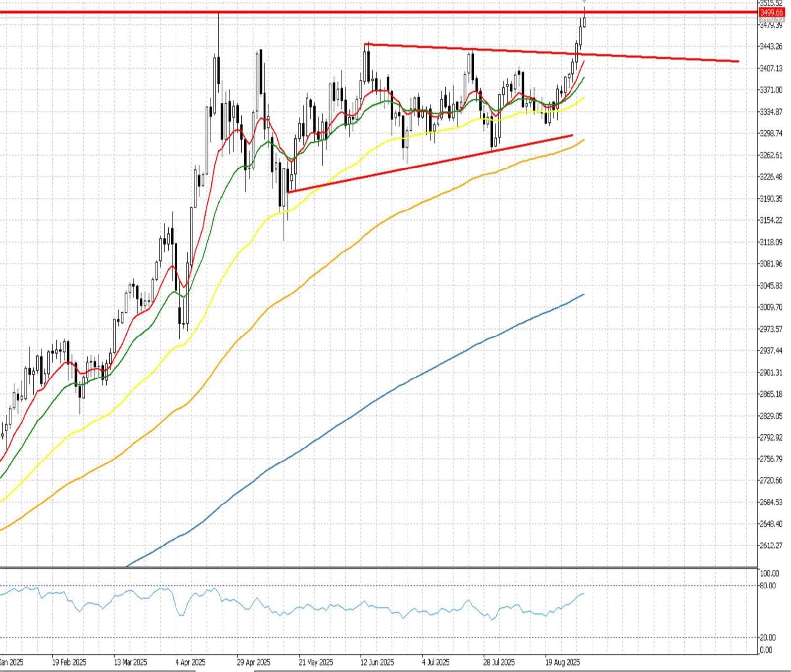Click the 19 Aug 2025 date label
This screenshot has width=791, height=672.
click(562, 662)
